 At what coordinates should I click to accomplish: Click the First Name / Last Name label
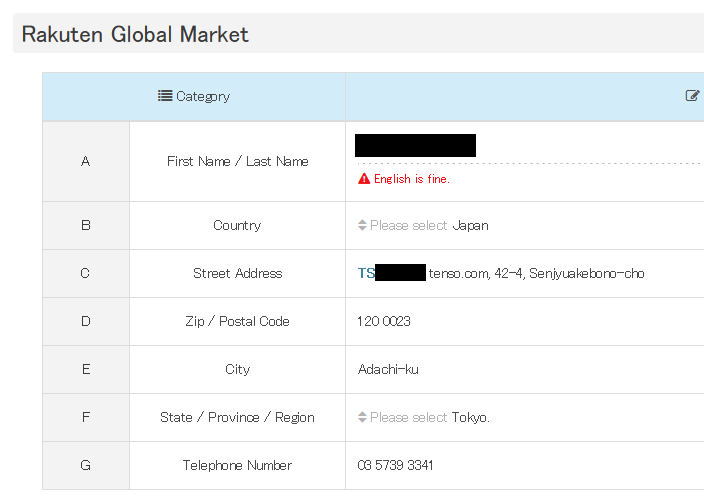tap(238, 161)
